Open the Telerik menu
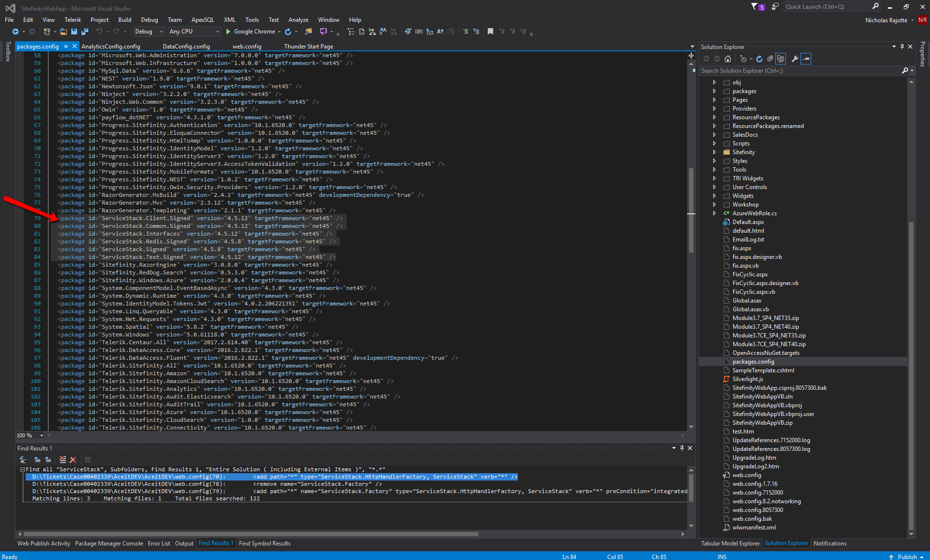This screenshot has width=930, height=560. (73, 20)
